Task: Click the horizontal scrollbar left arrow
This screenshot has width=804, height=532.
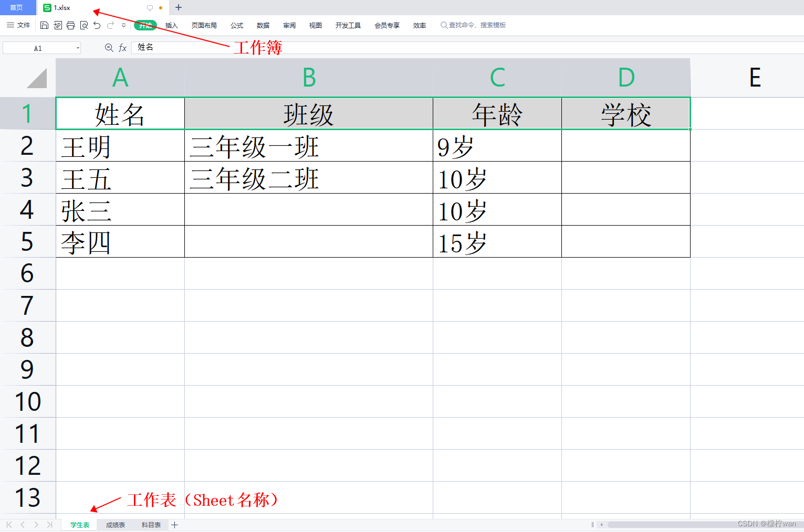Action: tap(601, 525)
